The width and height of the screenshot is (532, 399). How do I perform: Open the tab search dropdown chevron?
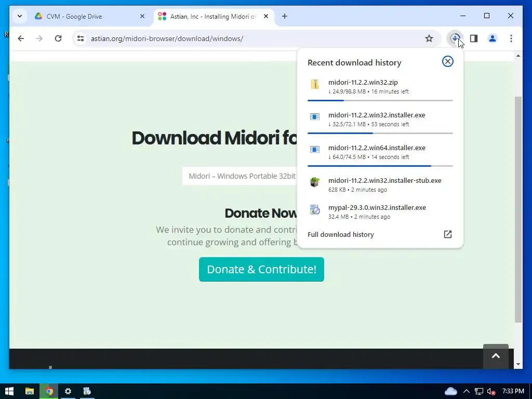[20, 16]
